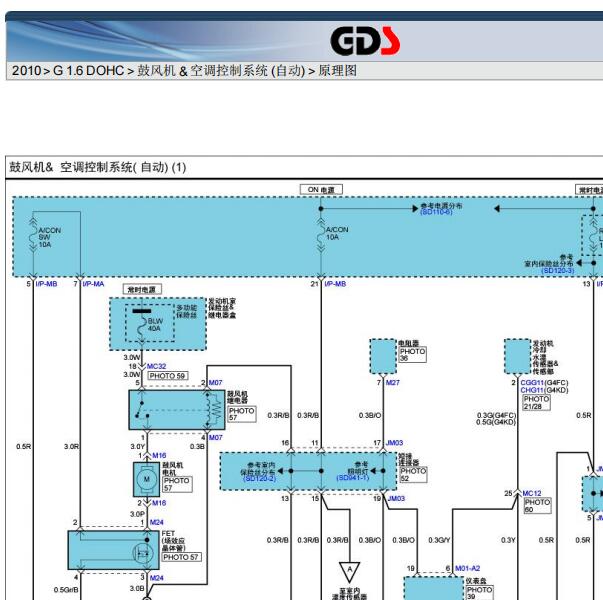Open the PHOTO 36 box

tap(412, 355)
